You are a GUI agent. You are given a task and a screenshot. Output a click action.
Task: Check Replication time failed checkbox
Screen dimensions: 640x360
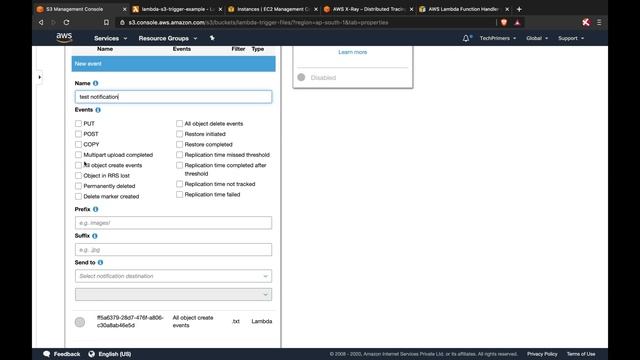pyautogui.click(x=179, y=195)
